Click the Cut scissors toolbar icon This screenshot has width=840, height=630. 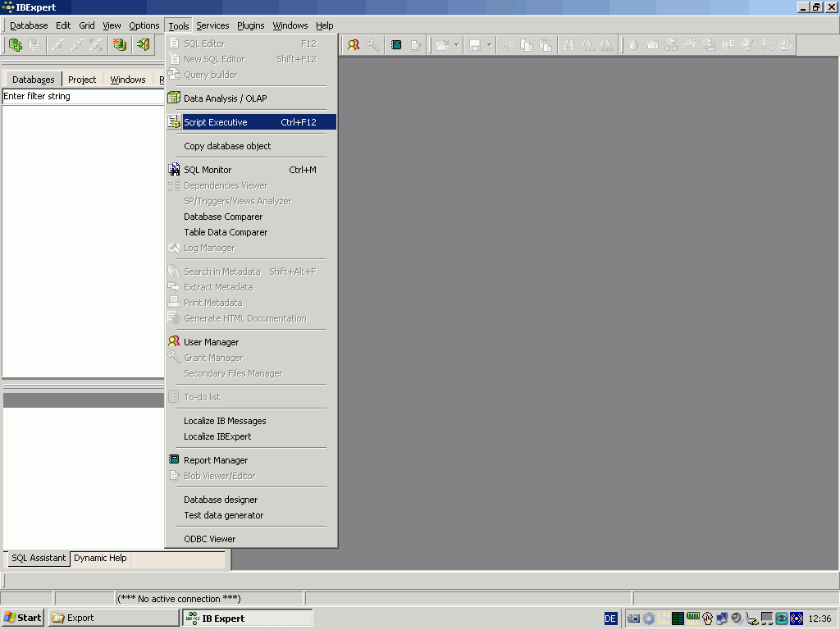pyautogui.click(x=507, y=45)
